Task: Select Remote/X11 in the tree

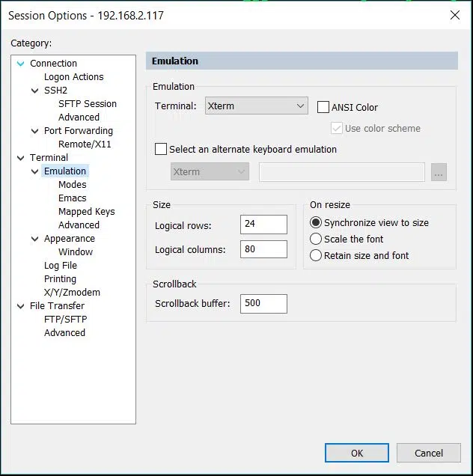Action: (85, 144)
